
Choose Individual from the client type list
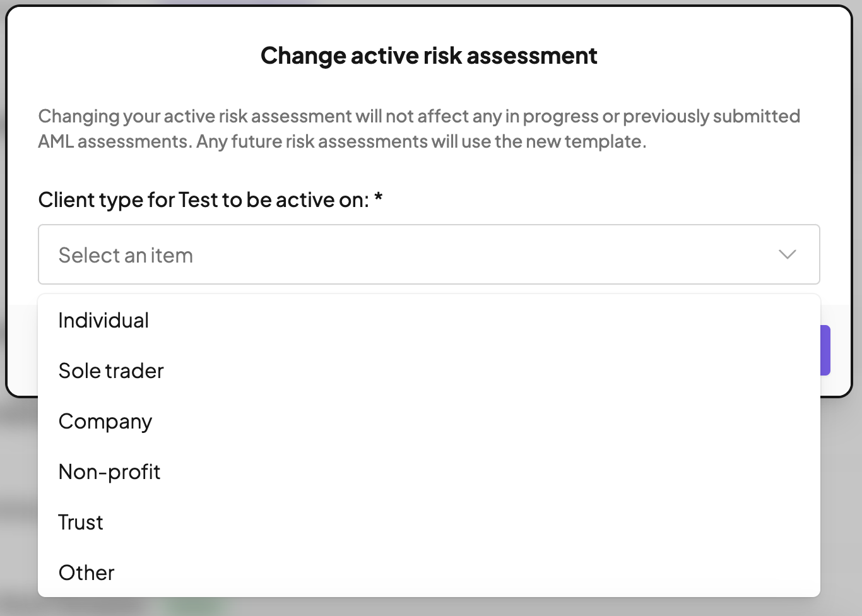[103, 321]
